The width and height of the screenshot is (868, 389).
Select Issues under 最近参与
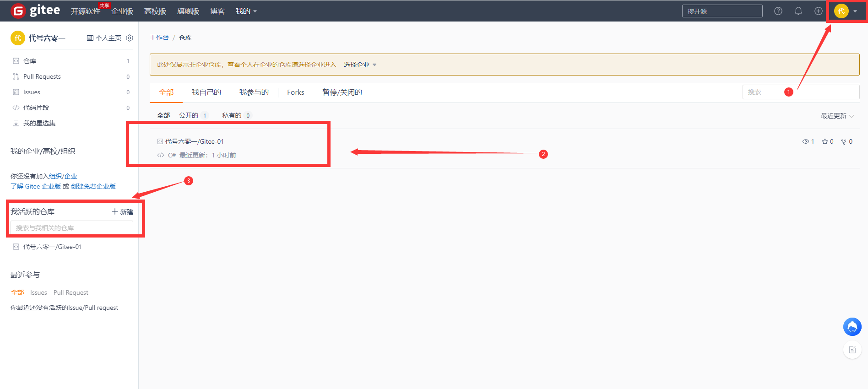pos(38,292)
